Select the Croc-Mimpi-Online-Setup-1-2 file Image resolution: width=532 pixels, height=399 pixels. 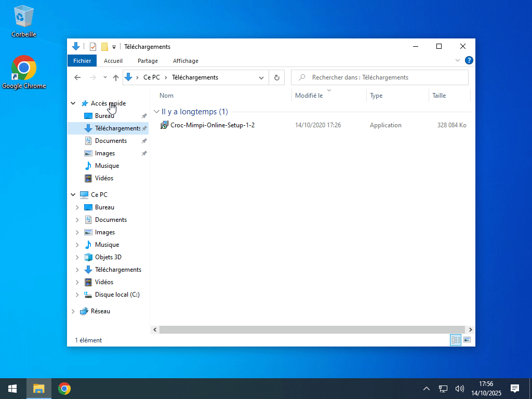(212, 125)
